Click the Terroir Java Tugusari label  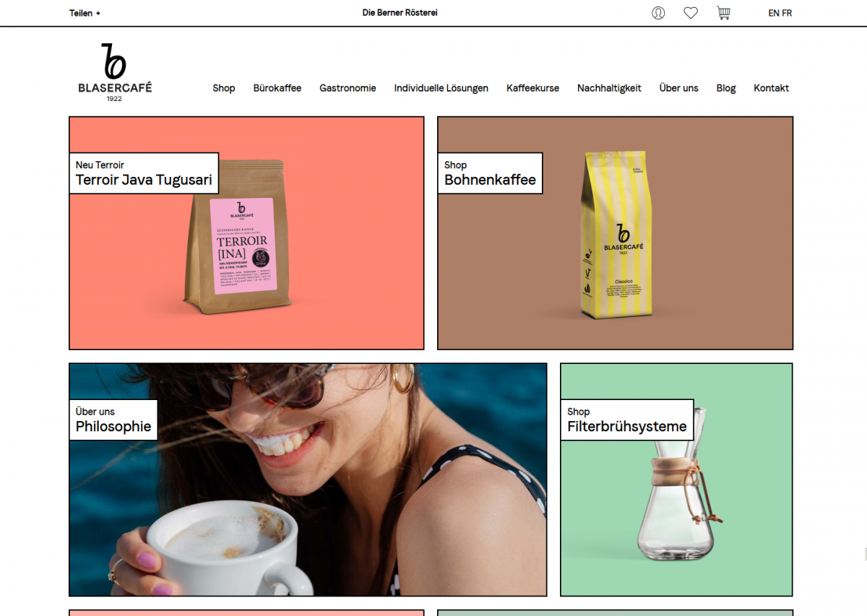click(144, 173)
